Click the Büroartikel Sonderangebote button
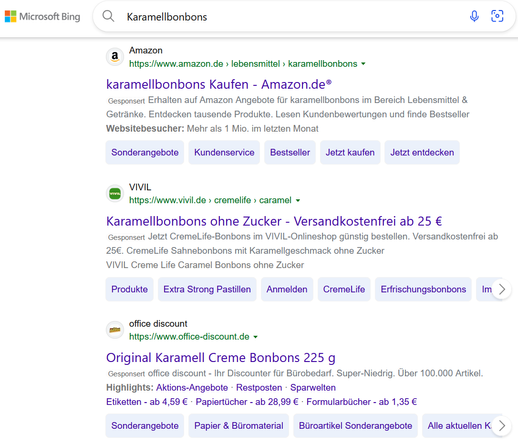 (355, 426)
